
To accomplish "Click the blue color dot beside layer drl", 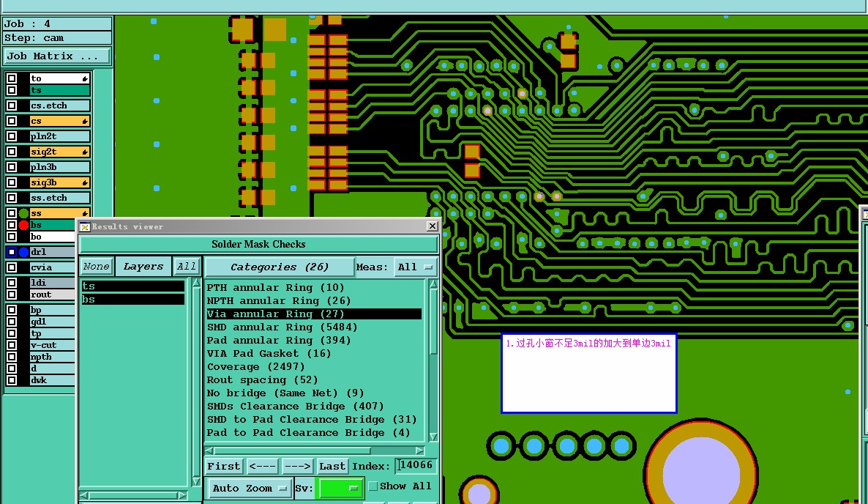I will click(24, 252).
